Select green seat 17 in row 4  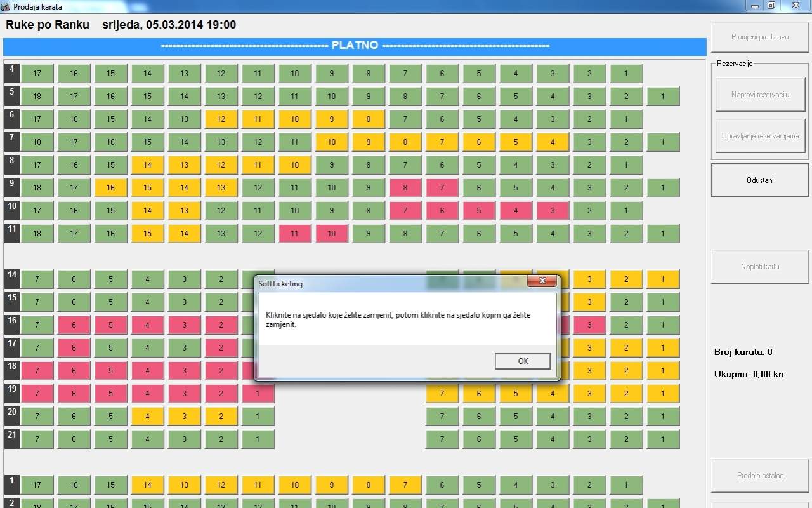(x=37, y=74)
